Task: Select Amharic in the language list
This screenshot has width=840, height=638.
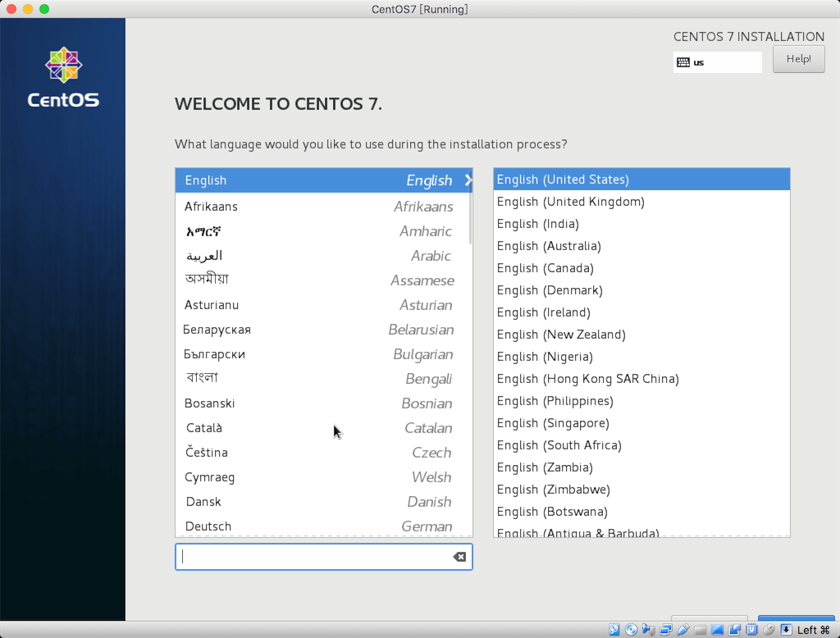Action: coord(323,231)
